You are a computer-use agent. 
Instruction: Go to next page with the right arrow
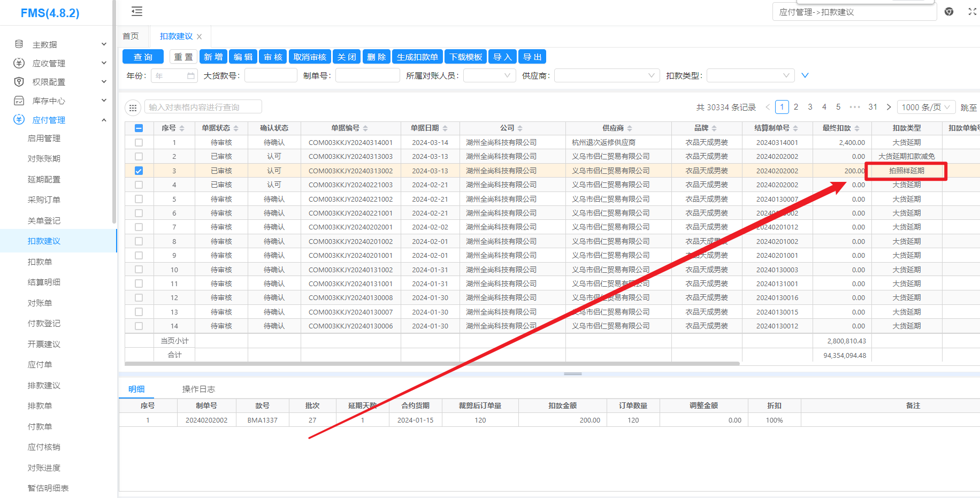coord(889,107)
